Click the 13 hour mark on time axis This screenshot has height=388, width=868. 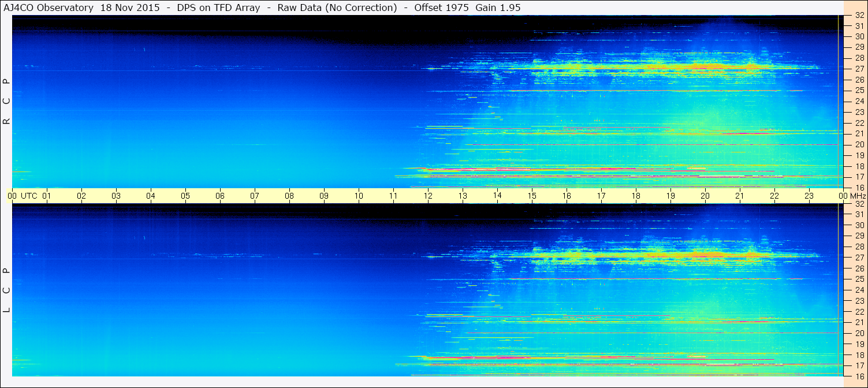tap(463, 196)
